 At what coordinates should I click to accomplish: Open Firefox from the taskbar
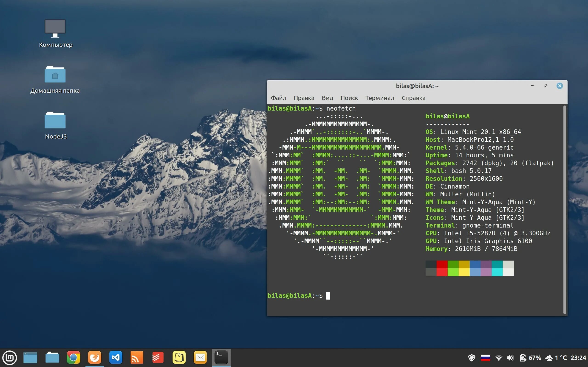coord(95,358)
